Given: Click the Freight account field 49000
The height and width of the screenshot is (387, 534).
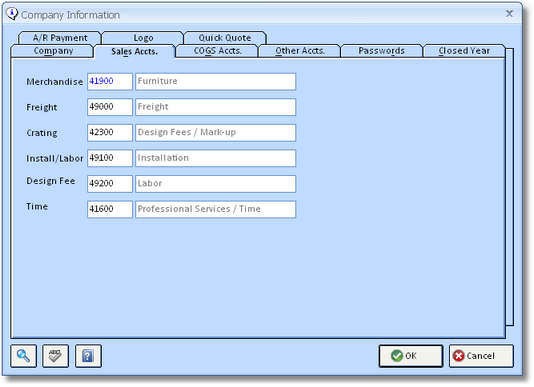Looking at the screenshot, I should pyautogui.click(x=110, y=107).
